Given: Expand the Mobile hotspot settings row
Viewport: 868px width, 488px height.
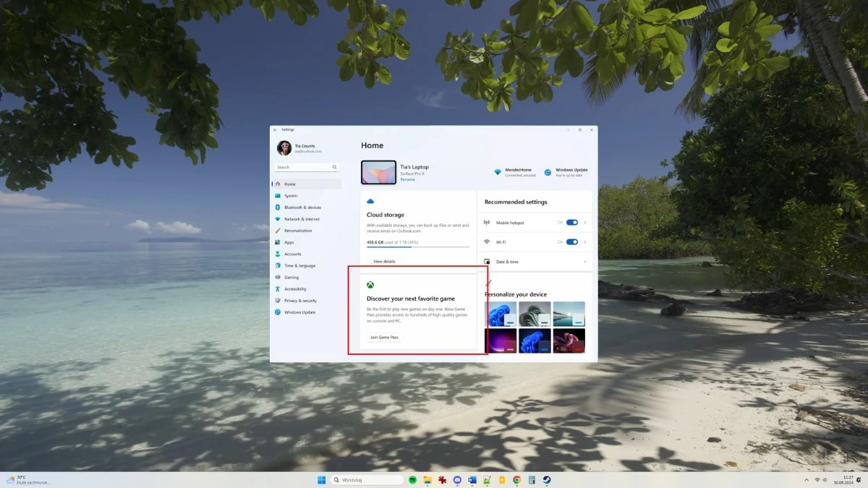Looking at the screenshot, I should tap(586, 223).
